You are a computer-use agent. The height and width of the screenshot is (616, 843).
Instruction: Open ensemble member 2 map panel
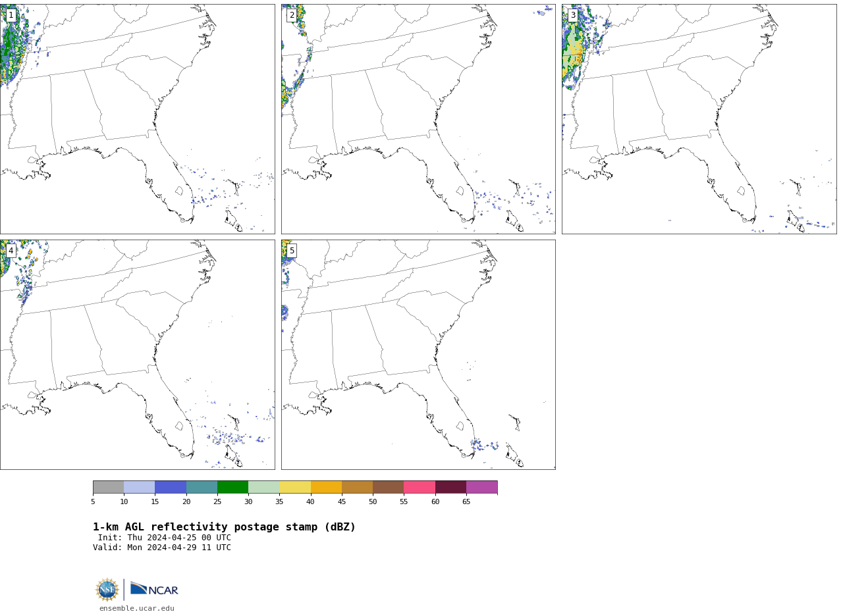(418, 118)
